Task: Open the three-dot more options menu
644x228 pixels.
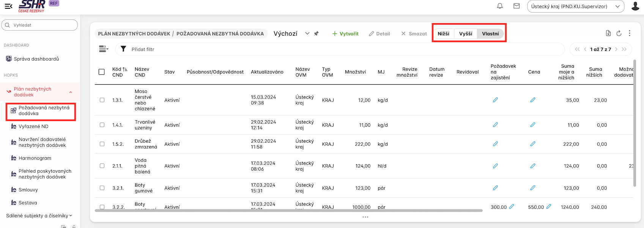Action: pos(630,33)
